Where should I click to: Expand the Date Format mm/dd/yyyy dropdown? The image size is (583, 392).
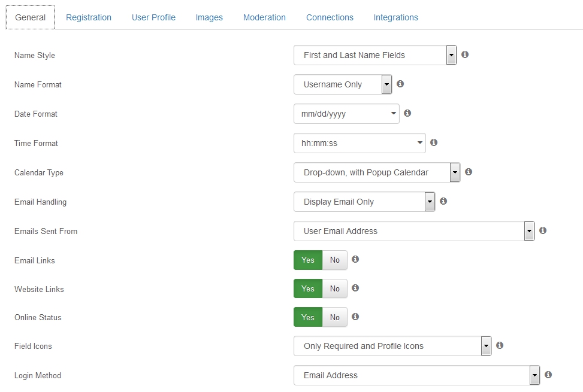346,114
